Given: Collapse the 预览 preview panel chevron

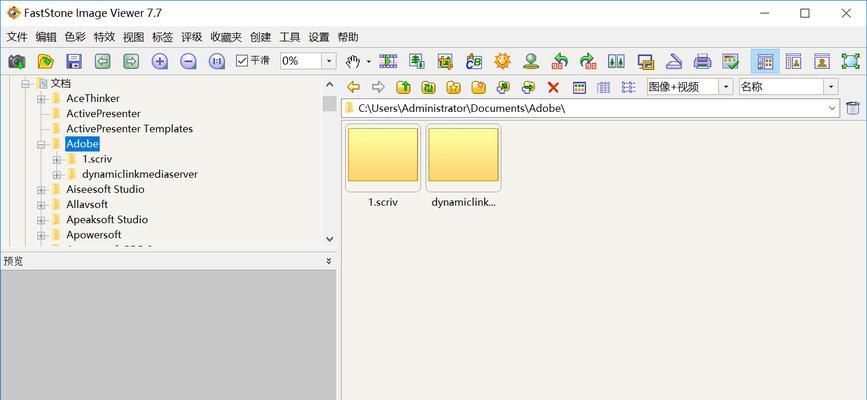Looking at the screenshot, I should coord(328,261).
